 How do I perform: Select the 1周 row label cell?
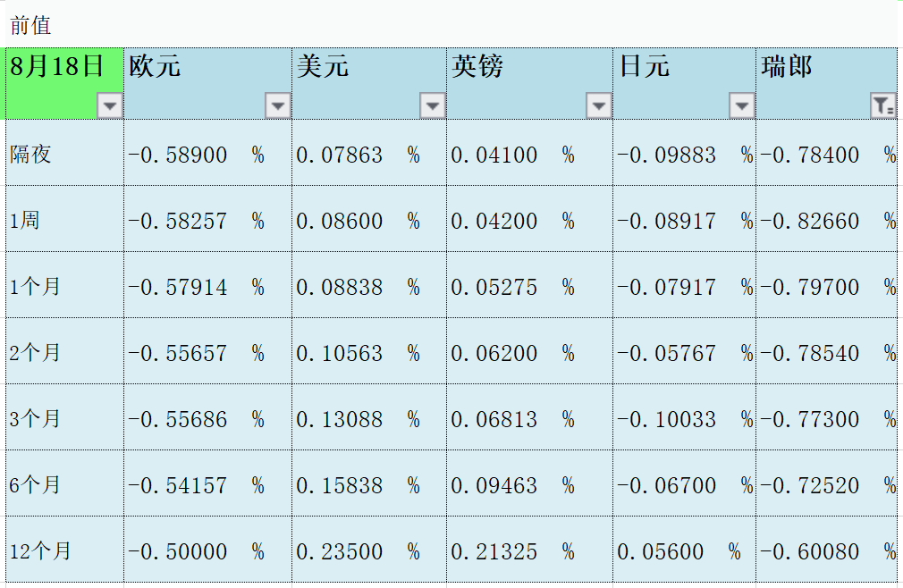(25, 220)
